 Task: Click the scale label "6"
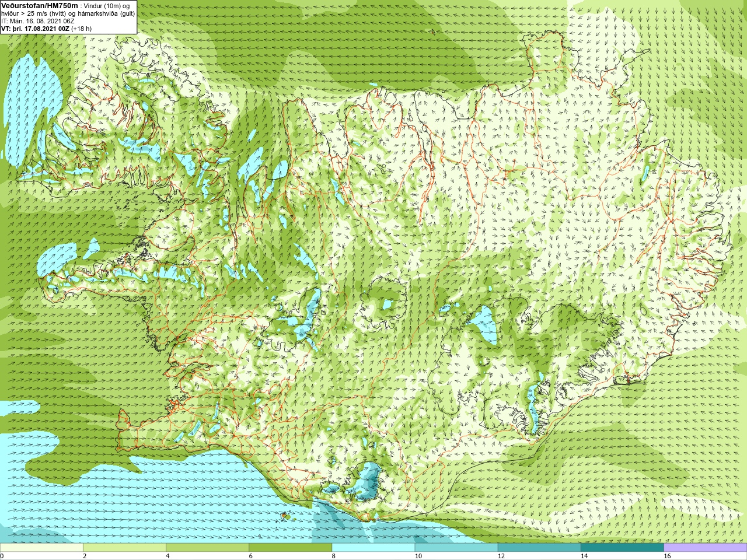pos(251,556)
